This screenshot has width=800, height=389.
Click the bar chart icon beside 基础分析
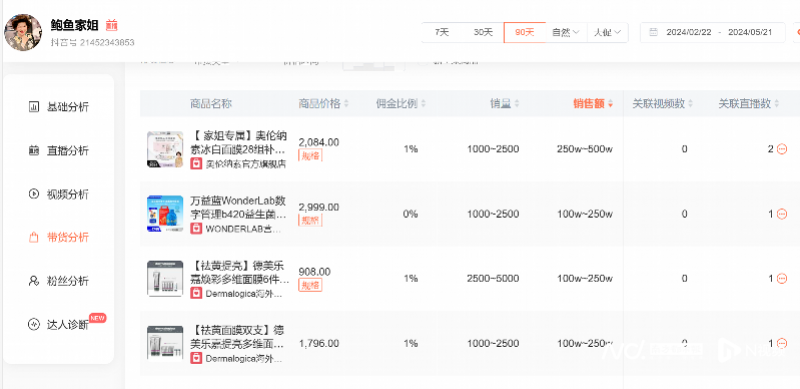click(34, 107)
